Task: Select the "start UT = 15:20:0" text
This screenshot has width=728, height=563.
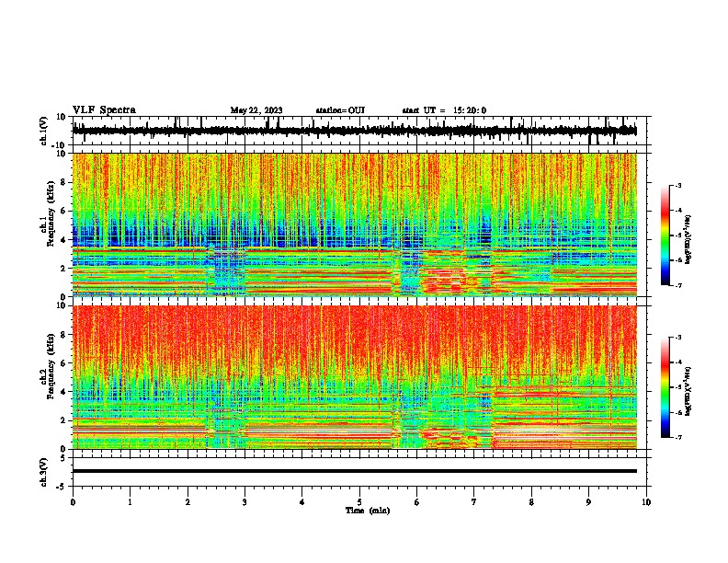Action: (x=444, y=110)
